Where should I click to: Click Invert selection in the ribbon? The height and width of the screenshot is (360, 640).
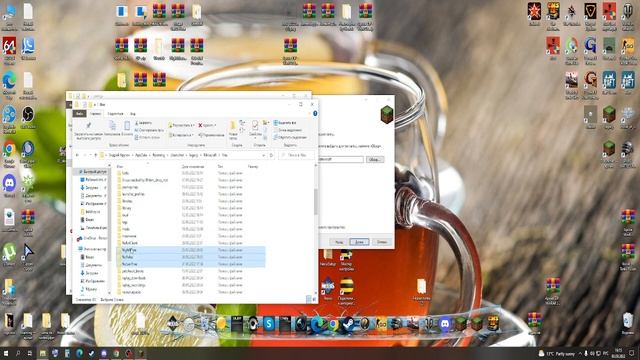(290, 137)
